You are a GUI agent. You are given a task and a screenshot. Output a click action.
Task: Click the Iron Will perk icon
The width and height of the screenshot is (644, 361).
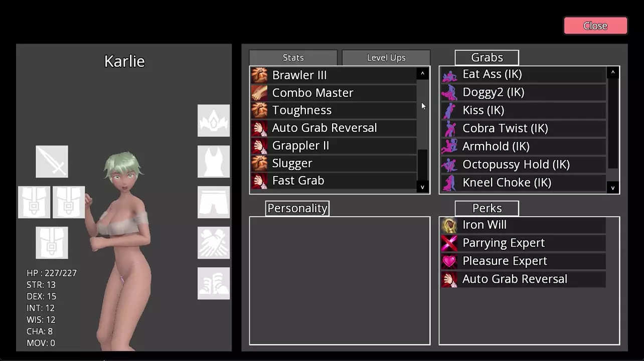[449, 225]
